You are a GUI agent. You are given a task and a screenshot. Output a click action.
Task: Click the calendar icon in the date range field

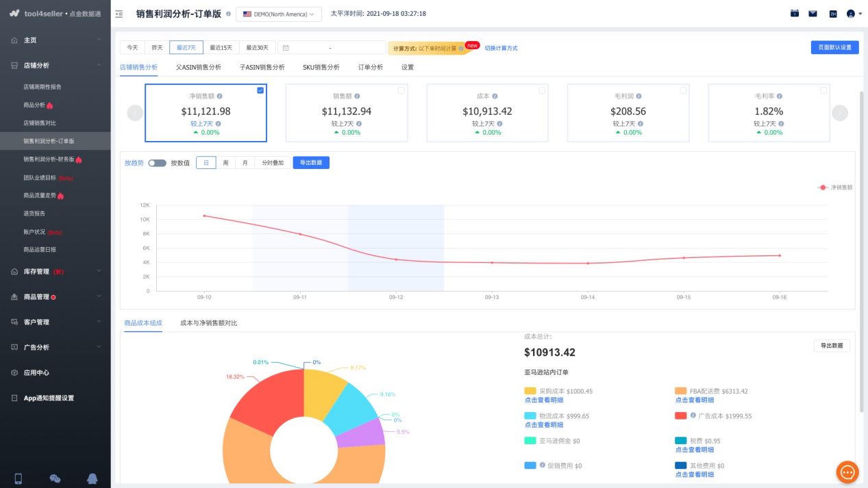pos(286,48)
